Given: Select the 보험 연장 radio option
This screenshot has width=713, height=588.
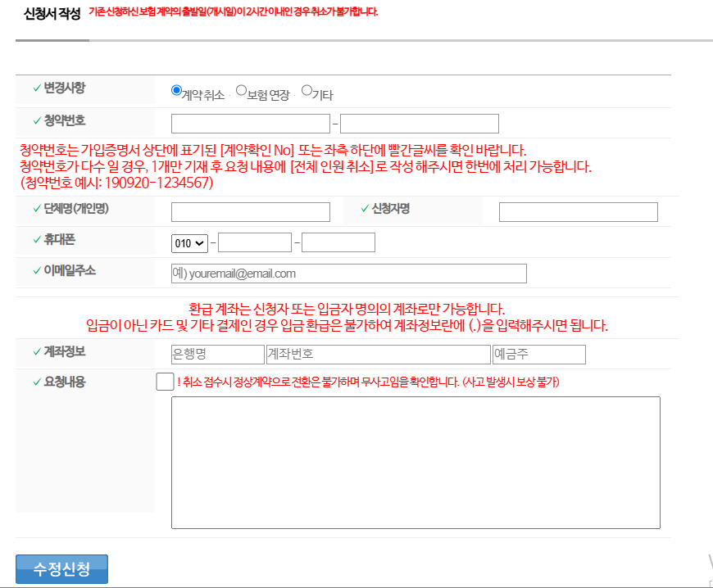Looking at the screenshot, I should [x=242, y=90].
